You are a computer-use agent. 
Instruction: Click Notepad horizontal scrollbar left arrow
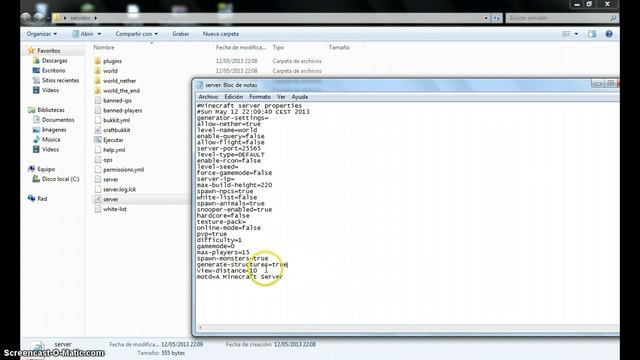tap(200, 327)
